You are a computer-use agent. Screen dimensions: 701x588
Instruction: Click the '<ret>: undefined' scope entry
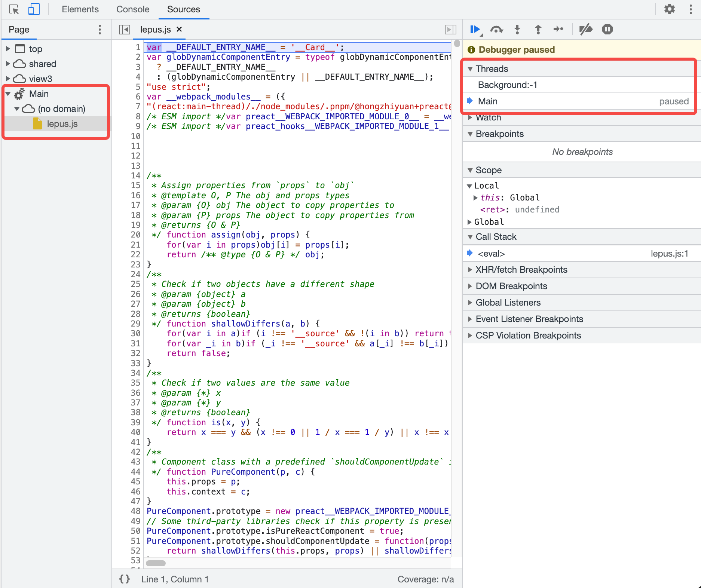click(520, 209)
